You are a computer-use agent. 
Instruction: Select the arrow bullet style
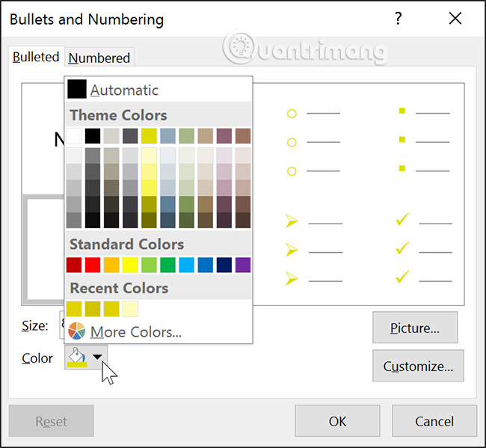314,250
